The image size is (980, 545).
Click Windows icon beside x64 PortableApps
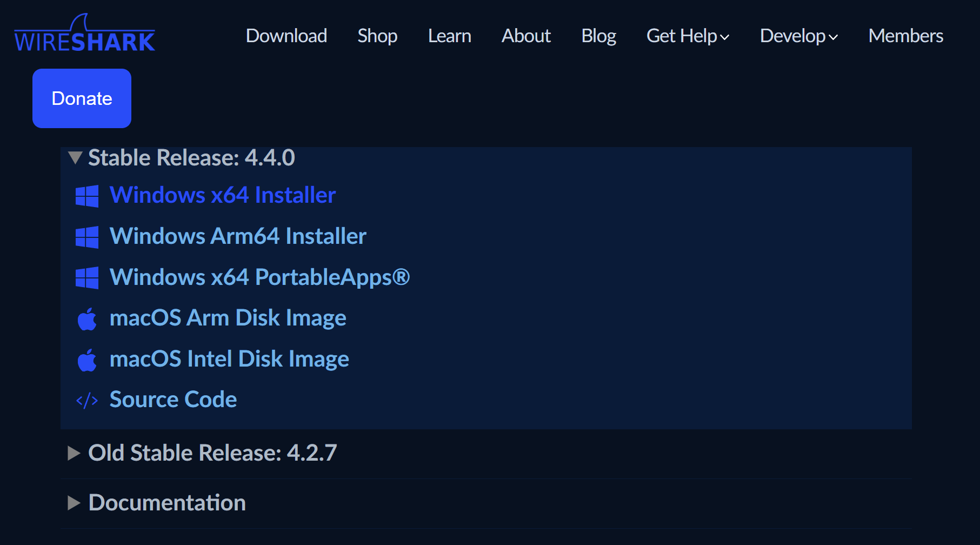(x=87, y=278)
